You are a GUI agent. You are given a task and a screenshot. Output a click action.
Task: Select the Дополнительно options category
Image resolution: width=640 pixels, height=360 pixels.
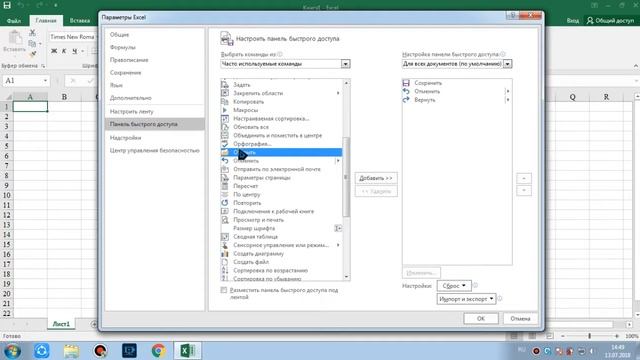131,98
